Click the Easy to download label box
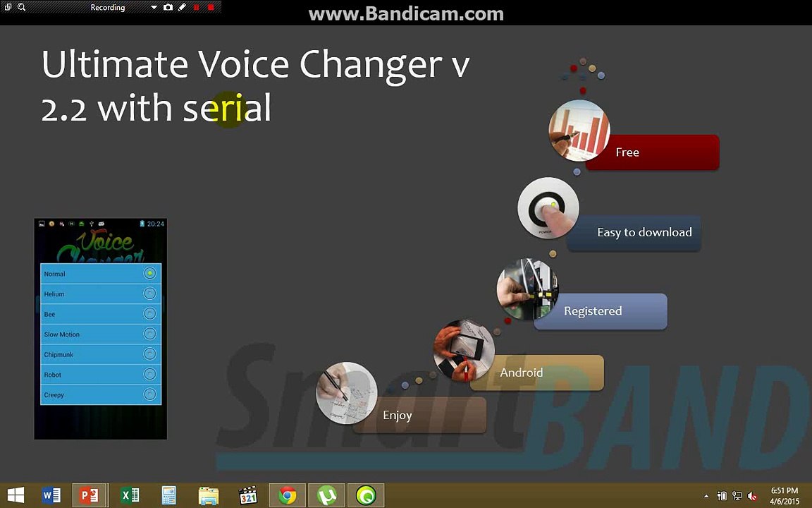 634,233
